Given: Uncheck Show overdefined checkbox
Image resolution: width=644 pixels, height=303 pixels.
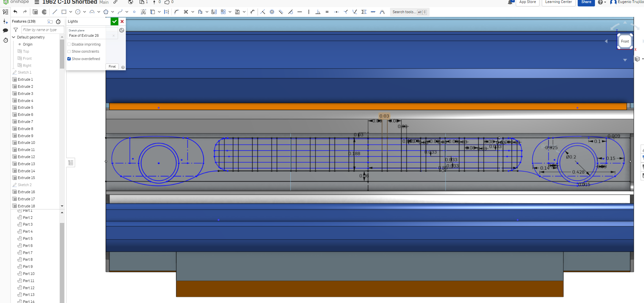Looking at the screenshot, I should pyautogui.click(x=69, y=59).
